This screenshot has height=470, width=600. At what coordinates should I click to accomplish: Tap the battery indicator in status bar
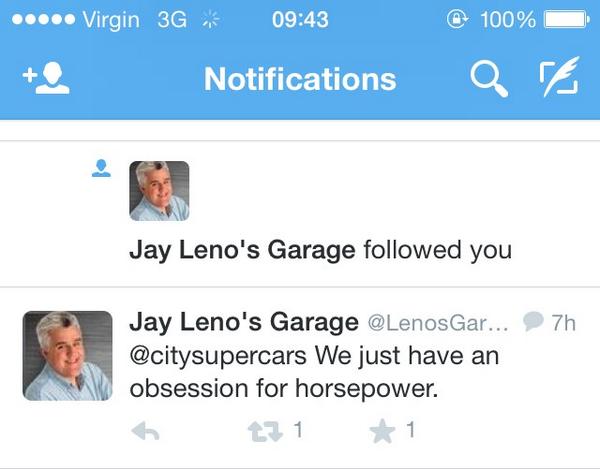[x=567, y=20]
